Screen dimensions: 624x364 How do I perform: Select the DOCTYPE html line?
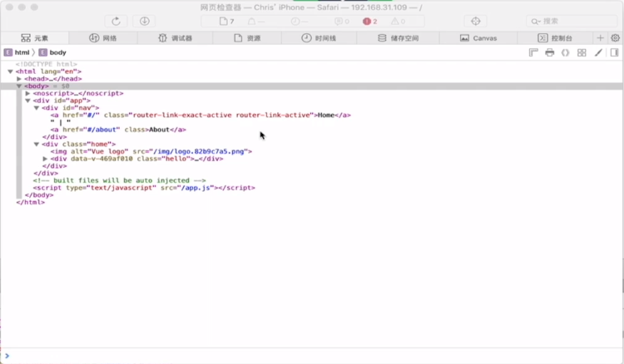pyautogui.click(x=47, y=64)
